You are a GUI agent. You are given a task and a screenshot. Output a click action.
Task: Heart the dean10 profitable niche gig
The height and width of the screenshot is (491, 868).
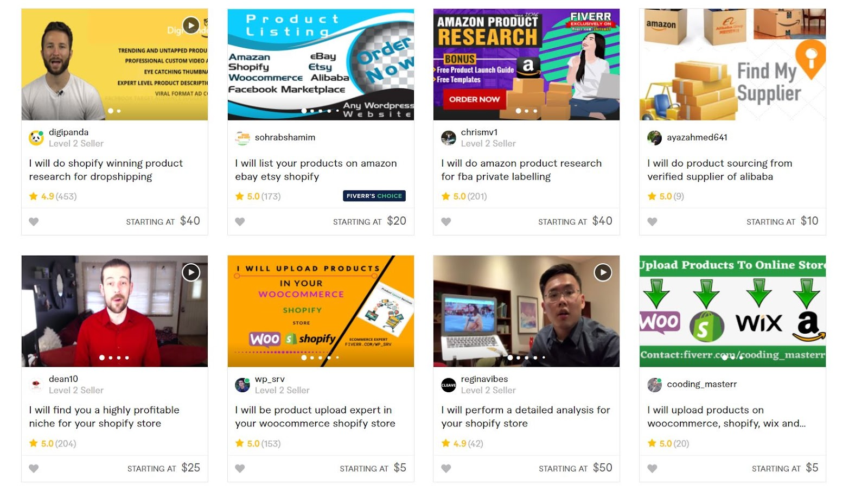coord(34,468)
